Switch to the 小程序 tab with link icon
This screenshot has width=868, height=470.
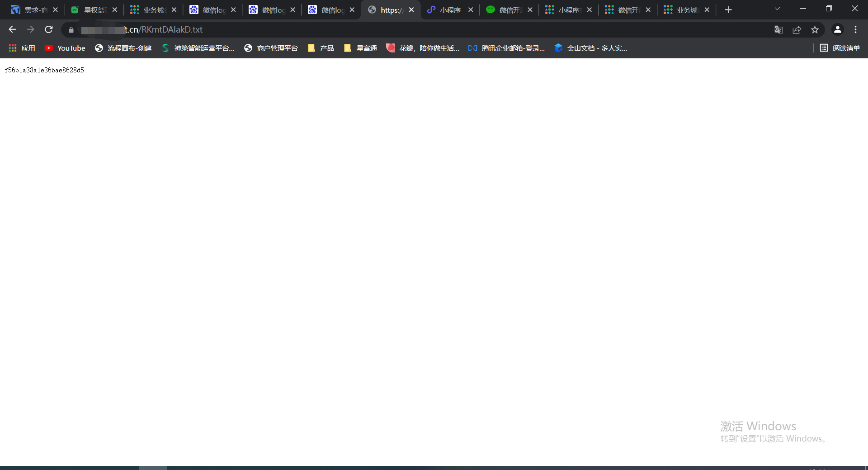(x=450, y=10)
